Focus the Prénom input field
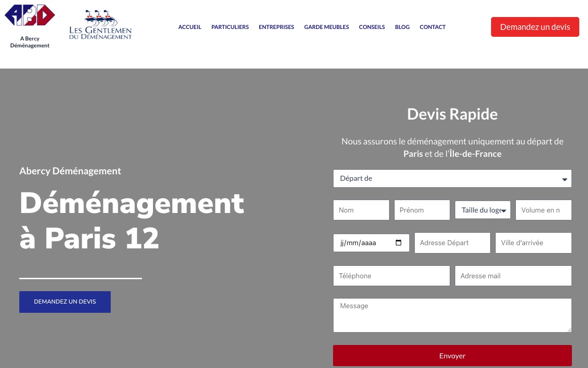 coord(422,210)
